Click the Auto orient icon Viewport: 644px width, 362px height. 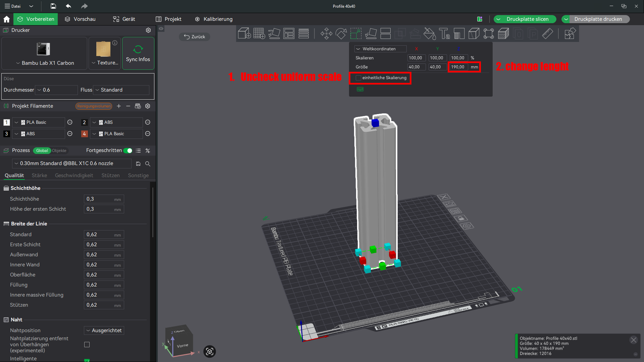pyautogui.click(x=274, y=34)
